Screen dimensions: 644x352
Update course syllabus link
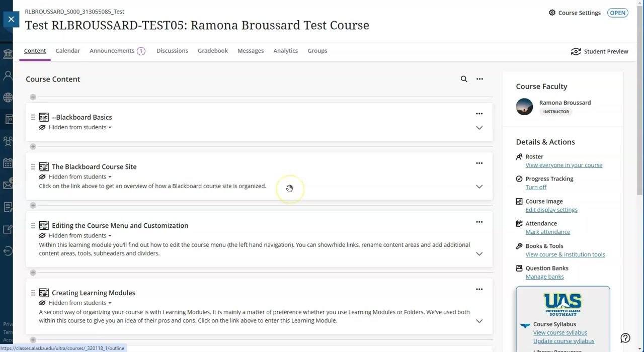click(563, 341)
